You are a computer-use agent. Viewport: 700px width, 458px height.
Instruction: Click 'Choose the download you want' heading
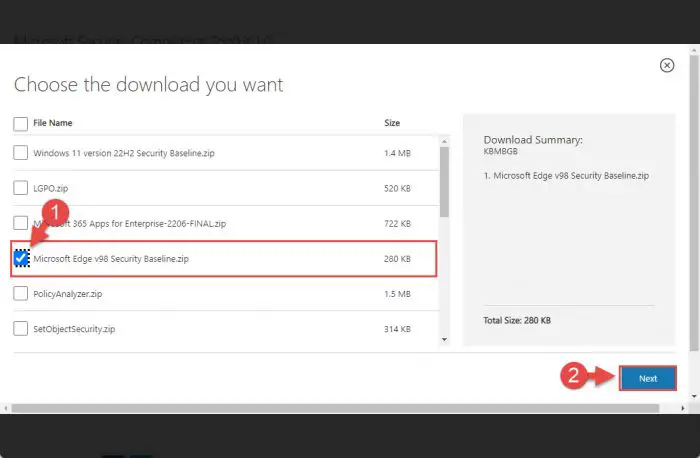(149, 85)
